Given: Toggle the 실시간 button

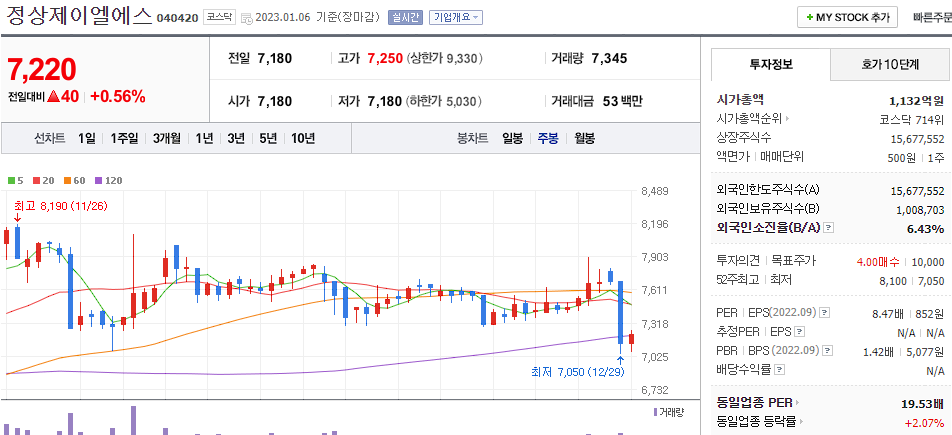Looking at the screenshot, I should (x=405, y=18).
